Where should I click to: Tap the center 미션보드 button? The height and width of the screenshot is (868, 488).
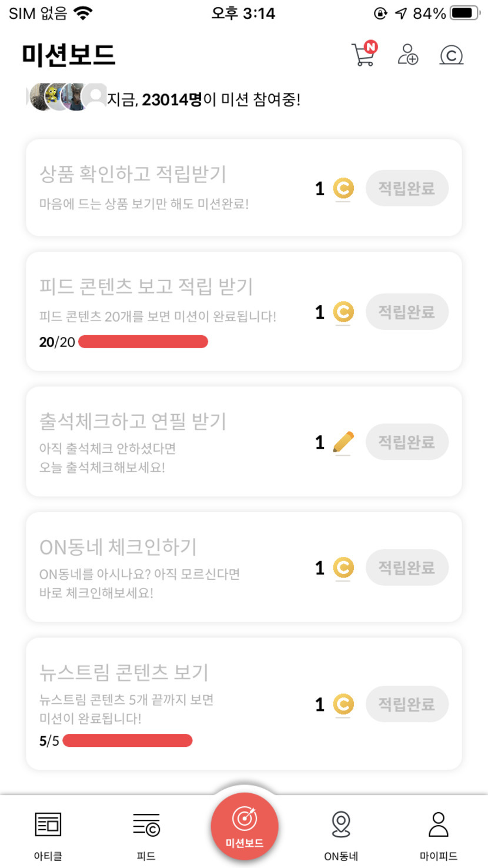[244, 826]
